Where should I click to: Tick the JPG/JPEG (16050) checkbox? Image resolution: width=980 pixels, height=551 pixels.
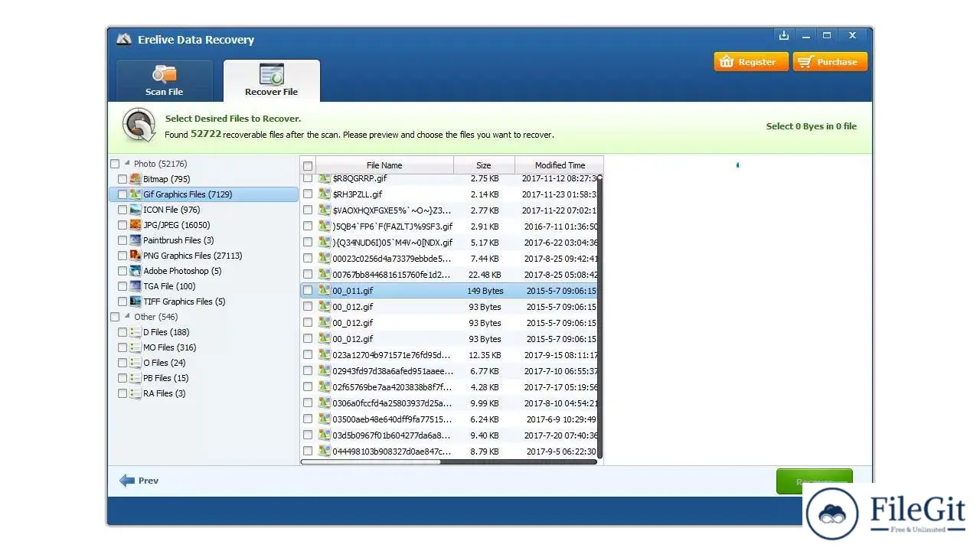pyautogui.click(x=122, y=225)
